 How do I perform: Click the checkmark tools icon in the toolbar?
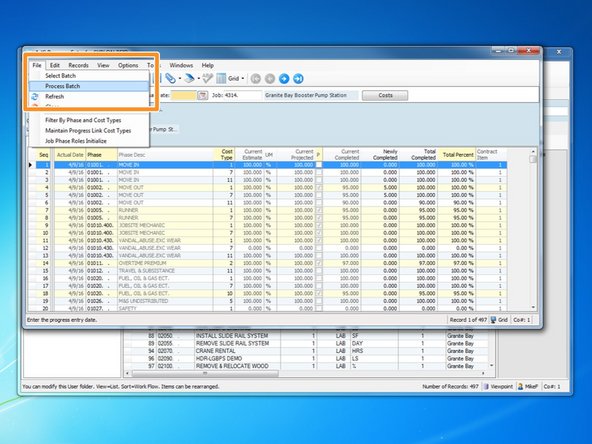208,79
